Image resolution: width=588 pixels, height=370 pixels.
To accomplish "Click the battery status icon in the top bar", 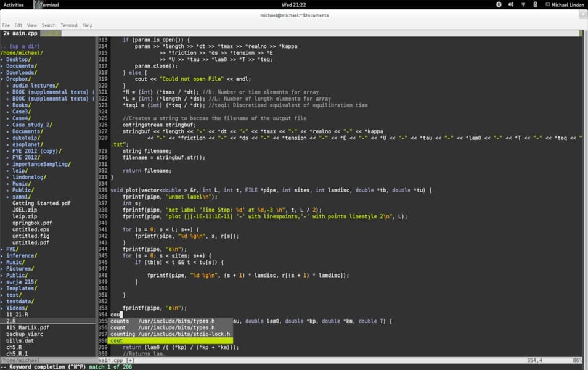I will coord(535,4).
